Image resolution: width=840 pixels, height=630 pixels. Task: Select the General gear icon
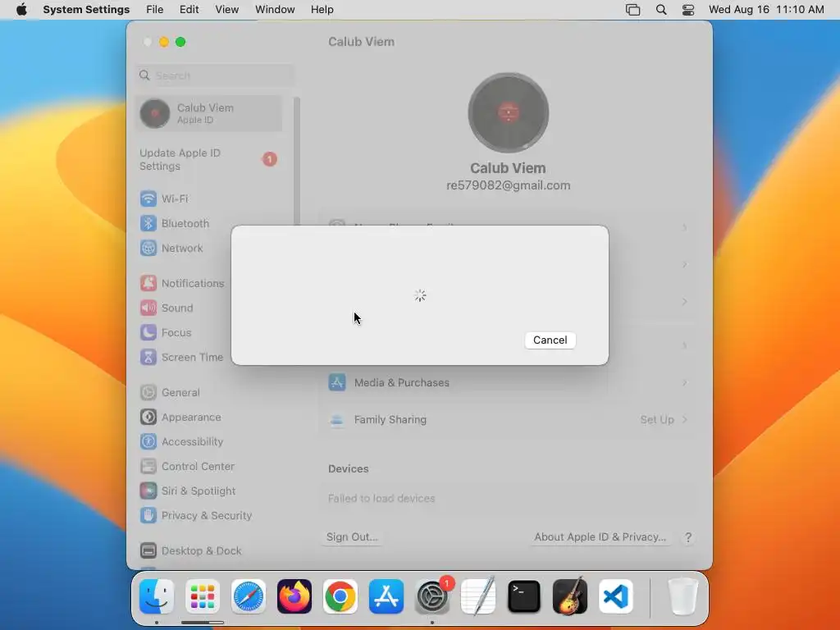click(148, 392)
